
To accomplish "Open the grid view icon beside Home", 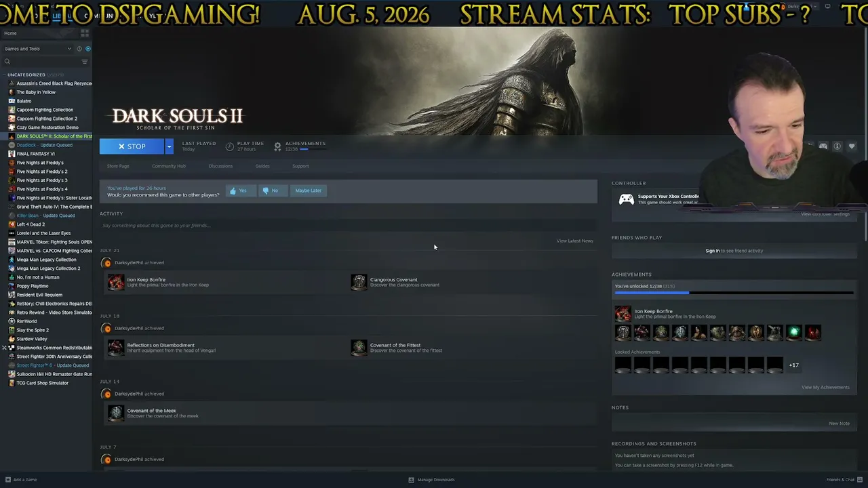I will tap(85, 33).
